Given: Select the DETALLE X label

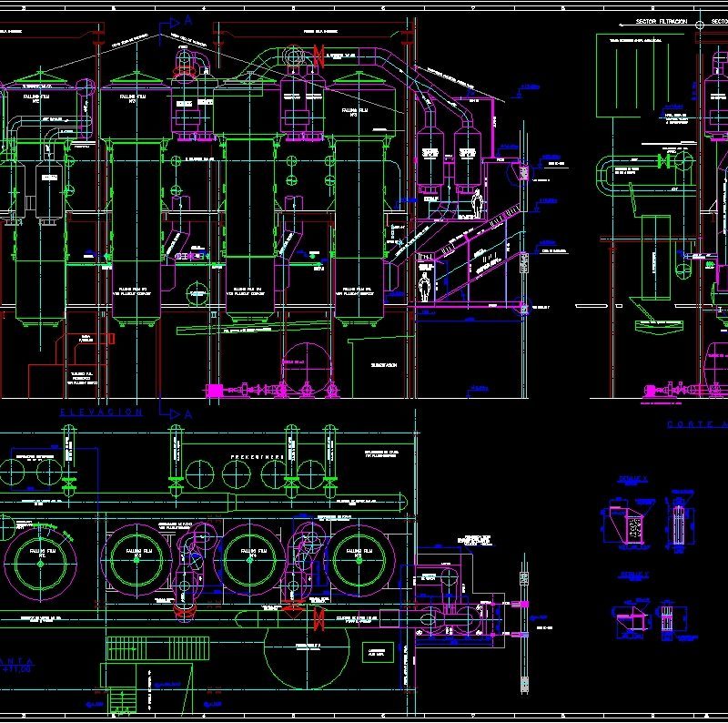Looking at the screenshot, I should pos(633,478).
